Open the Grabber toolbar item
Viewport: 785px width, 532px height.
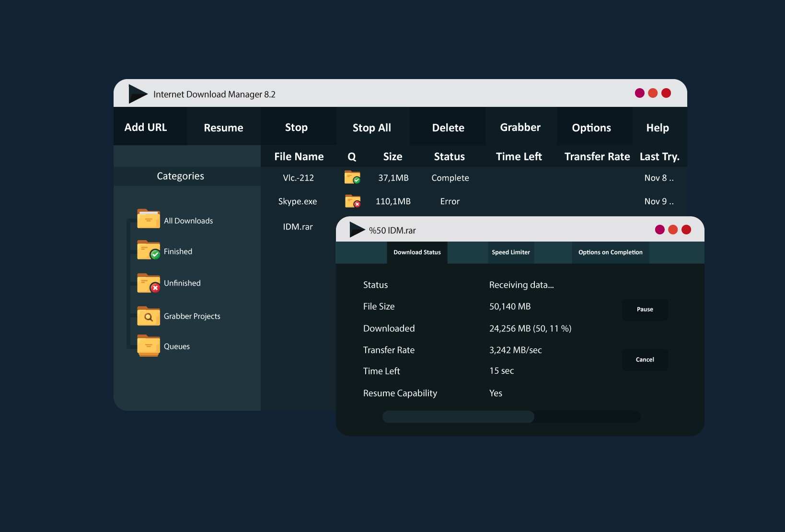click(x=520, y=127)
